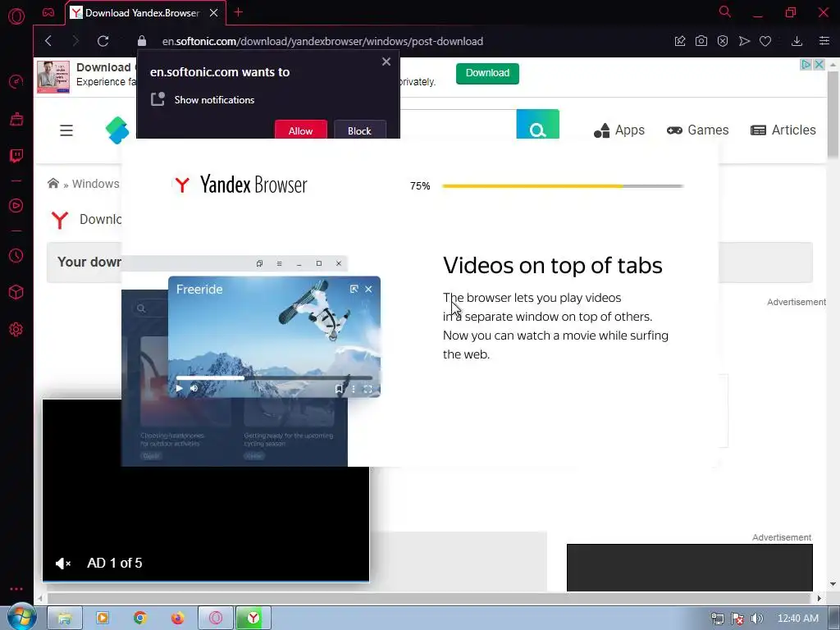Open the Games section
Image resolution: width=840 pixels, height=630 pixels.
coord(697,130)
